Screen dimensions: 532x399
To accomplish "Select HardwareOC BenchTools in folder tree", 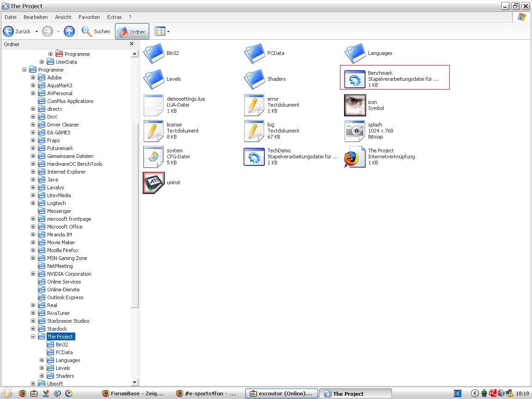I will coord(75,164).
